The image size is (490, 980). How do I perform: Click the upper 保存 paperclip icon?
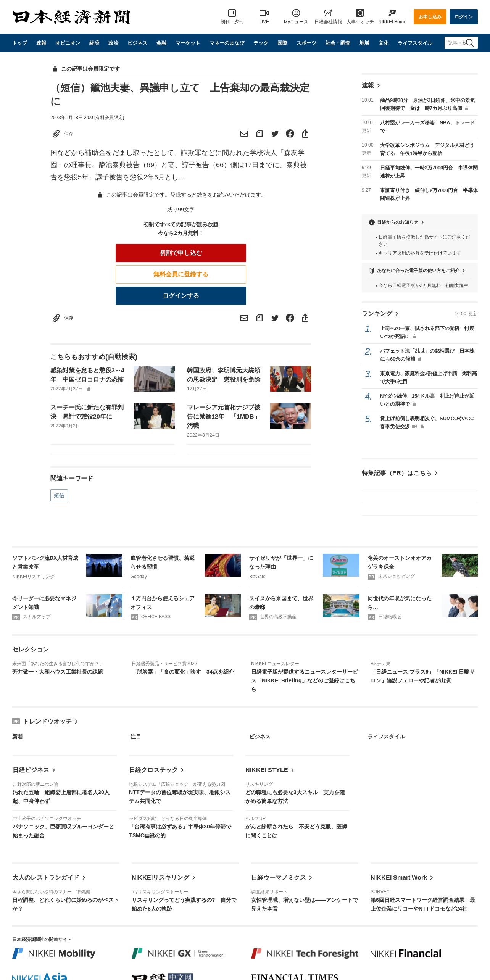click(56, 134)
